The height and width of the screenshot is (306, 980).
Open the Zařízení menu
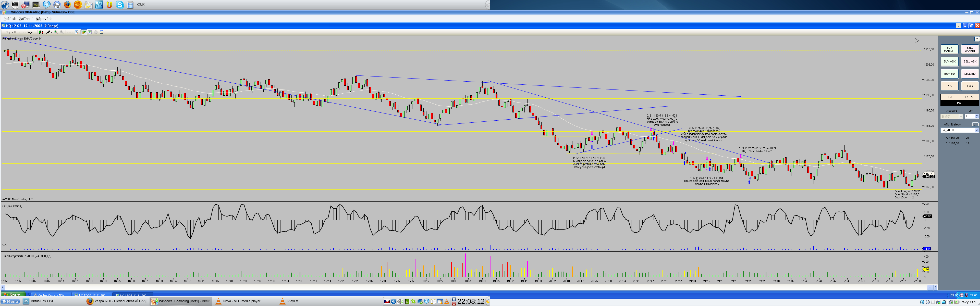26,19
